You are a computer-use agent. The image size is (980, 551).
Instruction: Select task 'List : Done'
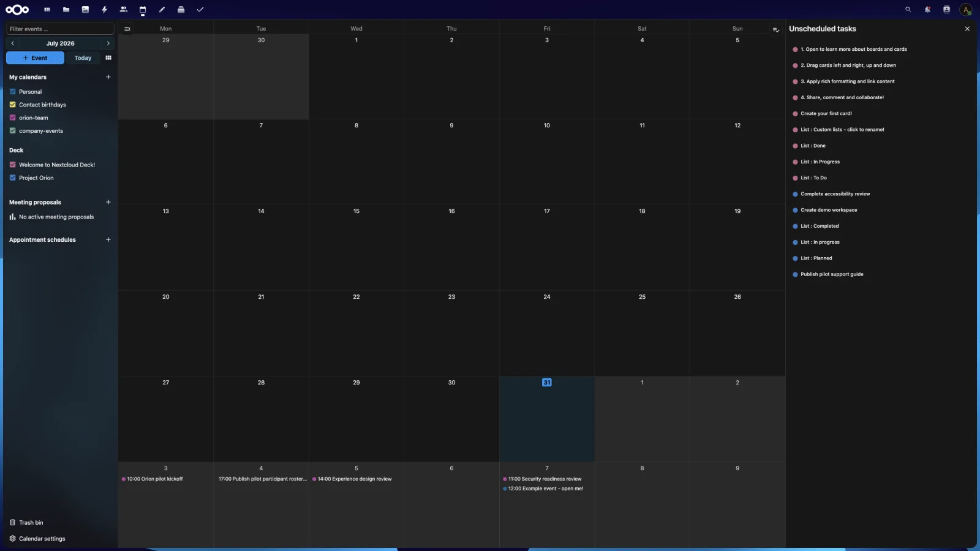click(813, 146)
